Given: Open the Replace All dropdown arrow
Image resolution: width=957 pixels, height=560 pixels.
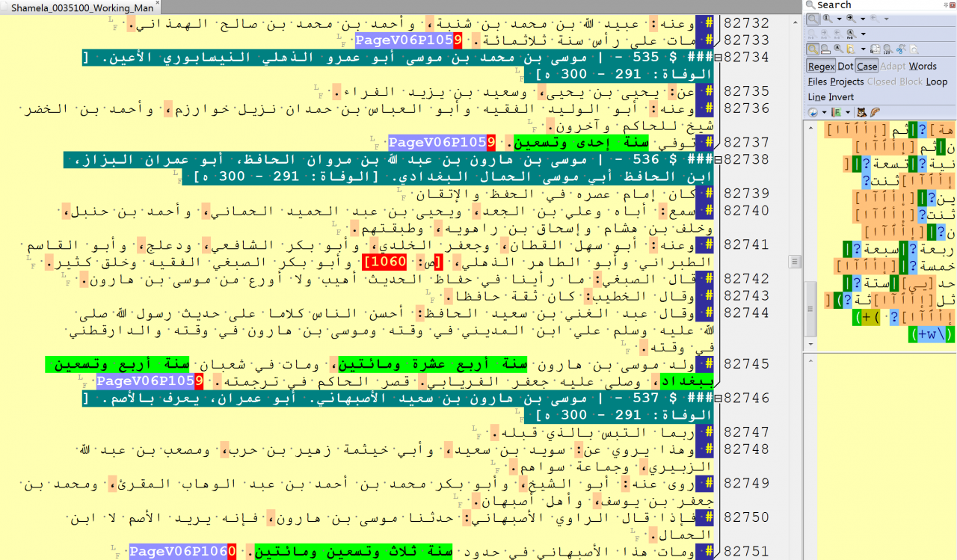Looking at the screenshot, I should pos(863,34).
